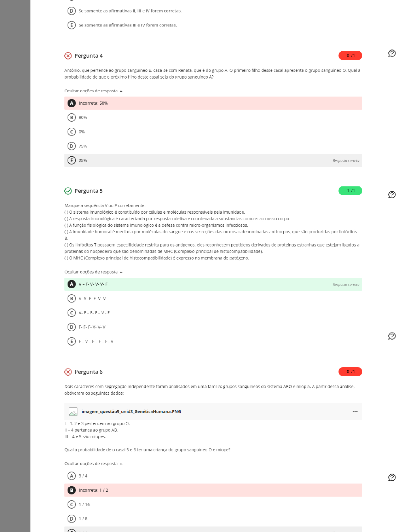
Task: Click the red X icon beside Pergunta 6
Action: 67,372
